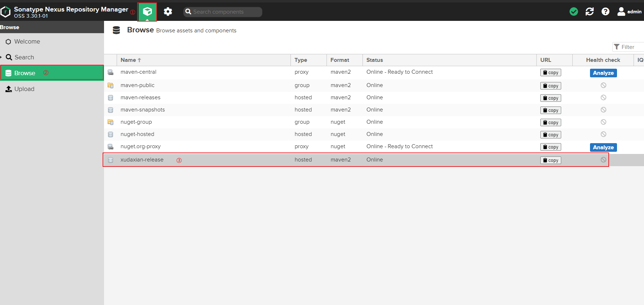This screenshot has height=305, width=644.
Task: Sort by the Name column header
Action: click(x=203, y=60)
